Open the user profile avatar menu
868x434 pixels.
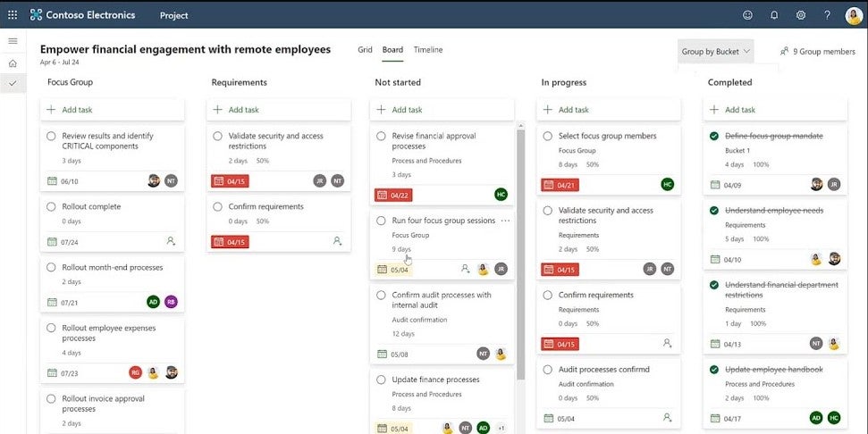coord(853,15)
